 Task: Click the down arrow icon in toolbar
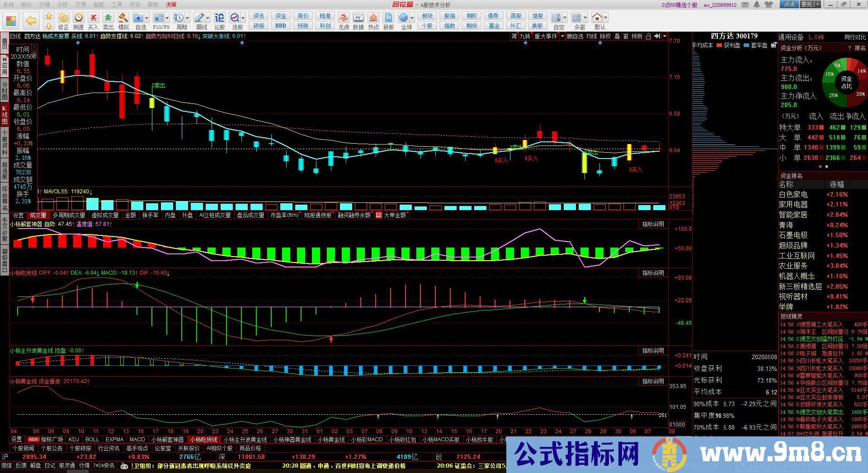click(49, 26)
